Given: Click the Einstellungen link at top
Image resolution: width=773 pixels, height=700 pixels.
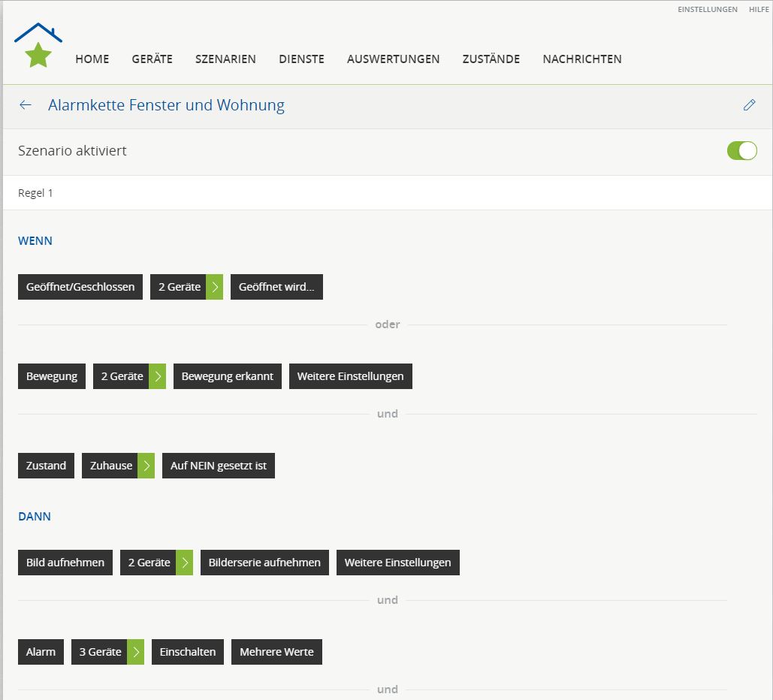Looking at the screenshot, I should click(x=707, y=10).
